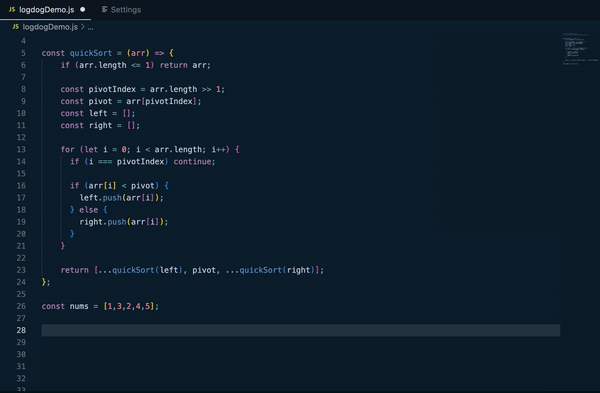Click the 'else' keyword on line 18

click(x=88, y=210)
